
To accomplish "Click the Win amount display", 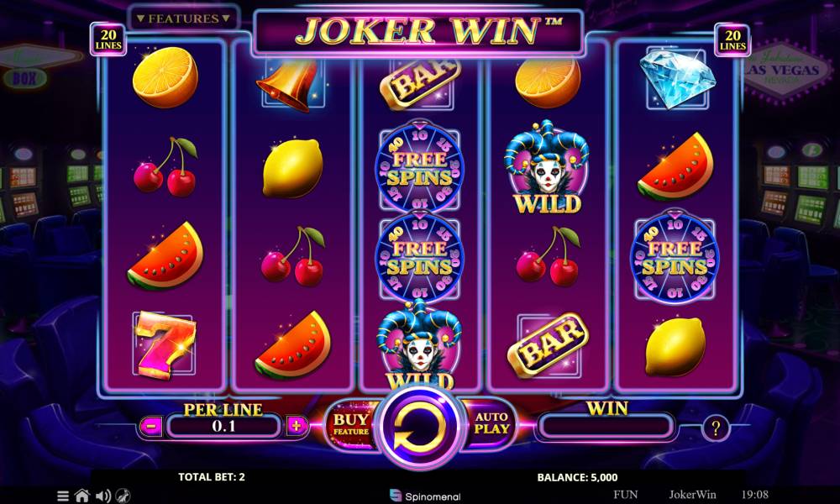I will (606, 427).
